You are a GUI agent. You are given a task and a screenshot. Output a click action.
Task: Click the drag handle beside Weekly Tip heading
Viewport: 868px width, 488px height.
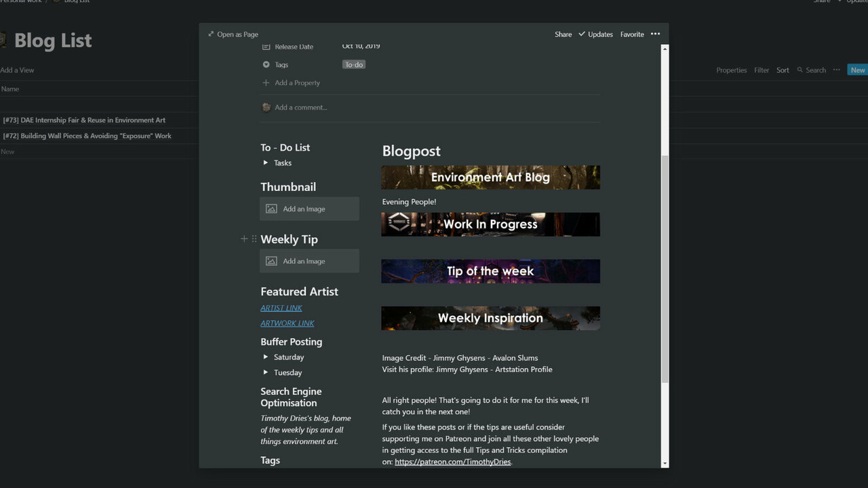(x=254, y=239)
